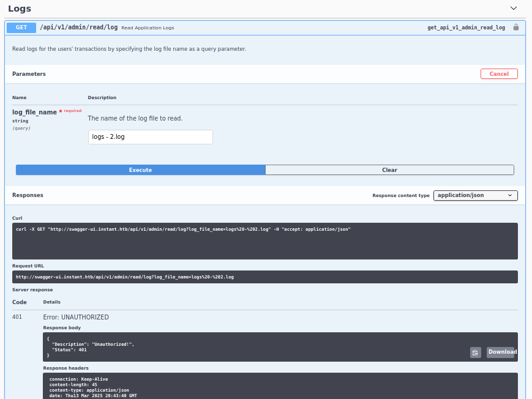Collapse the Logs section chevron
Image resolution: width=532 pixels, height=399 pixels.
(514, 8)
